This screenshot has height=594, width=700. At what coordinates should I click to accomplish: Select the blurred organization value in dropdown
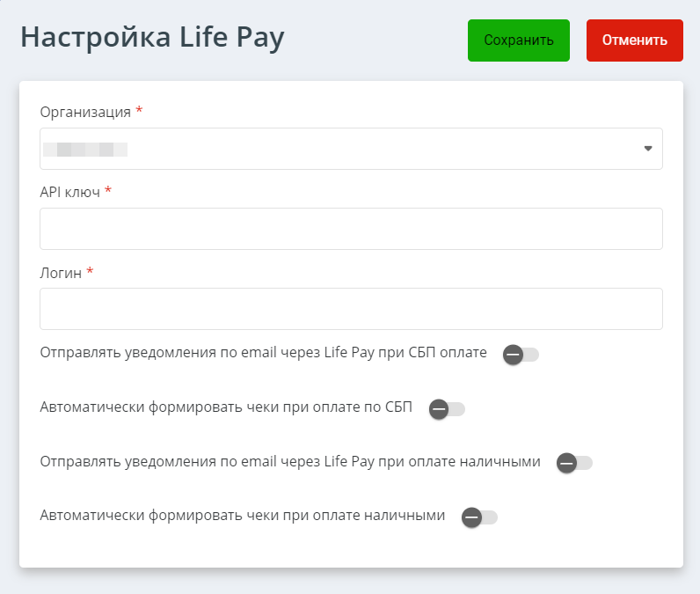tap(85, 150)
